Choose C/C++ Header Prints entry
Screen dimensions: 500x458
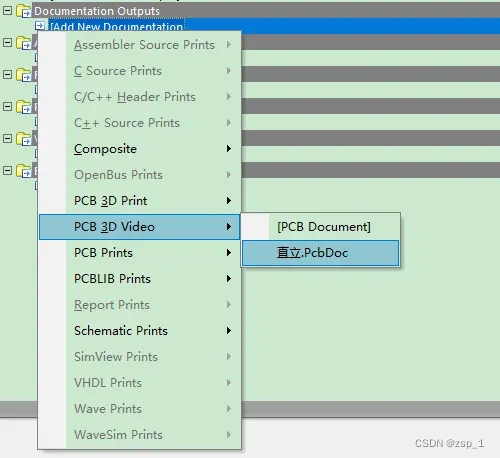click(140, 97)
